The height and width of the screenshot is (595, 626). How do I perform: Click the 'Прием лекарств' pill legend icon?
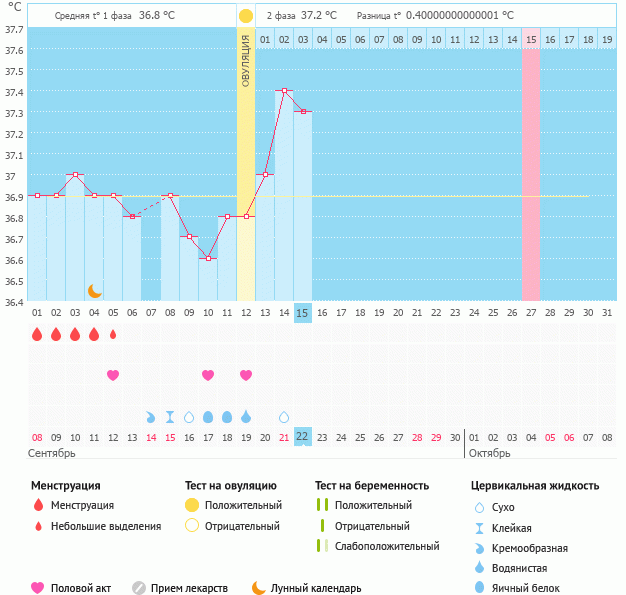point(139,588)
